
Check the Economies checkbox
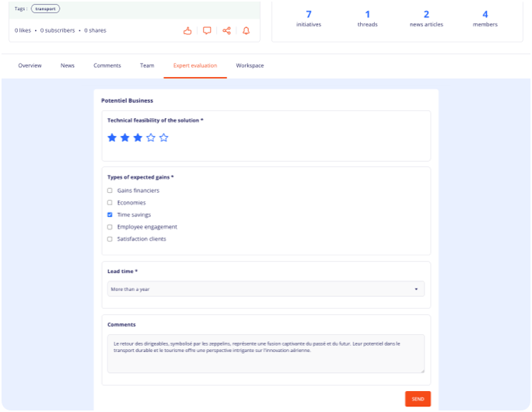point(110,203)
